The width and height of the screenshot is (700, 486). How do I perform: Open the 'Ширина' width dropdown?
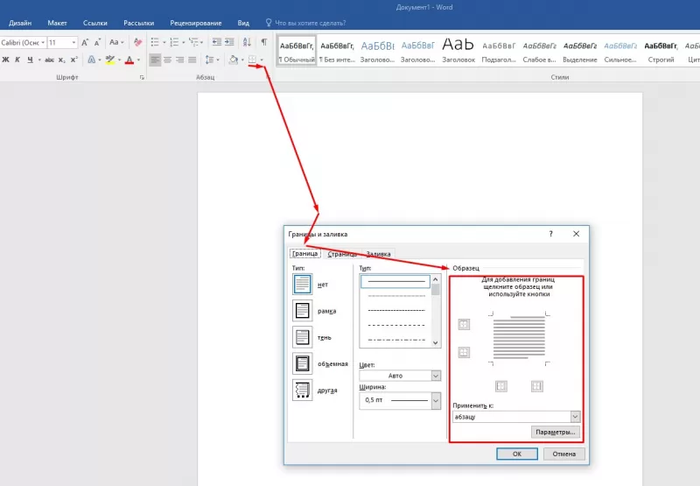(436, 400)
